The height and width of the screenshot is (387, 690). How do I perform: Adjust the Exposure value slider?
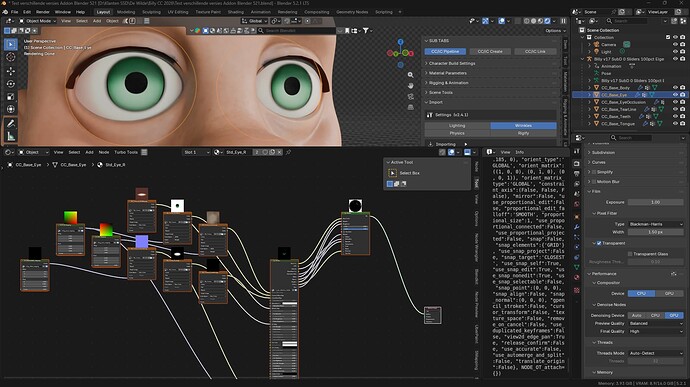tap(655, 202)
